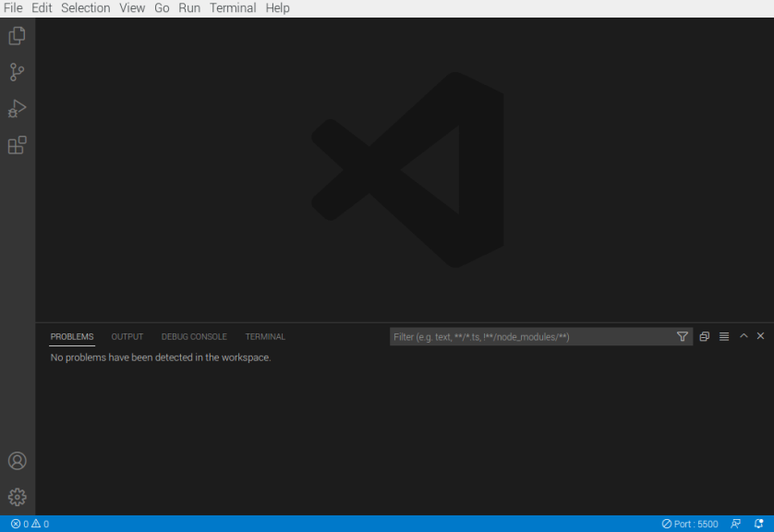The image size is (774, 532).
Task: Open the Extensions view
Action: tap(17, 145)
